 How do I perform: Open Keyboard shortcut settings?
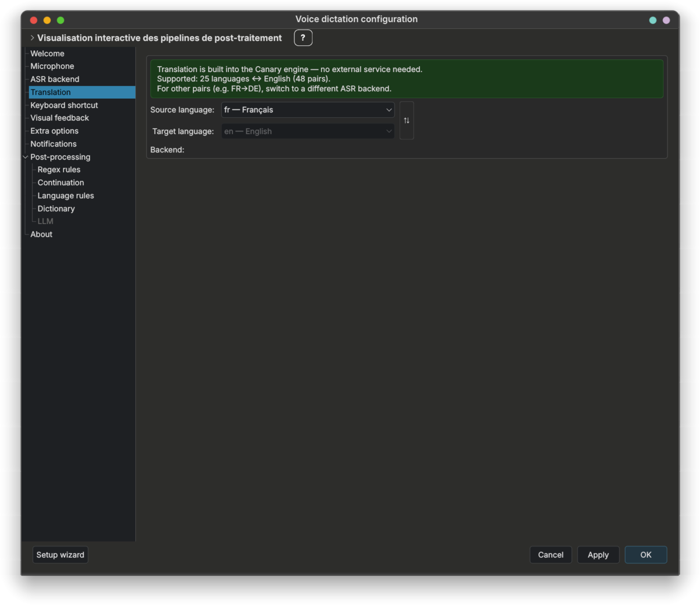[64, 105]
